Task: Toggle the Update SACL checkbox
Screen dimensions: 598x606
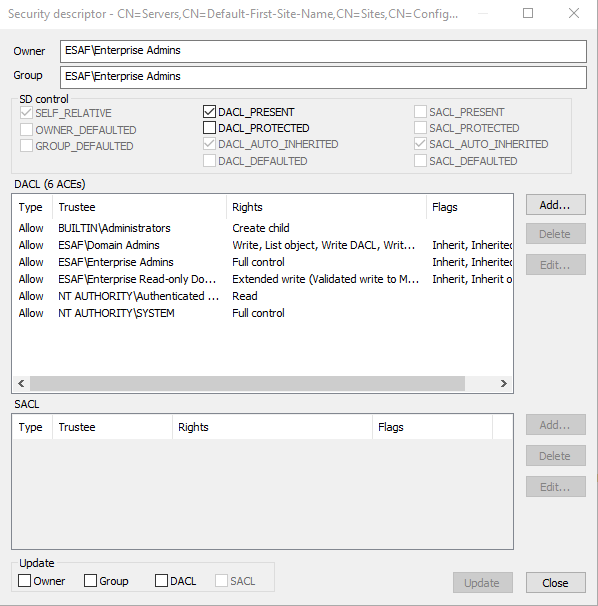Action: coord(221,581)
